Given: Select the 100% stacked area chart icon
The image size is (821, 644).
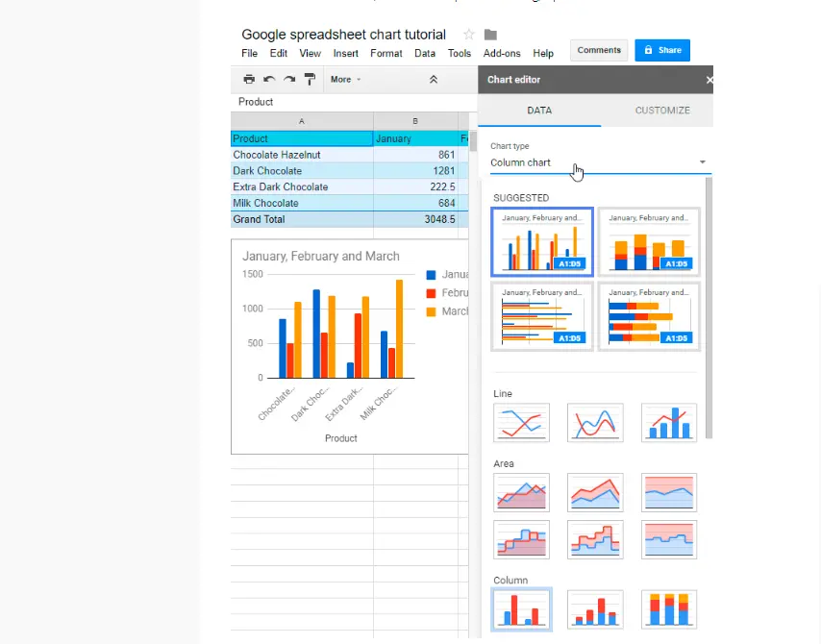Looking at the screenshot, I should coord(669,492).
